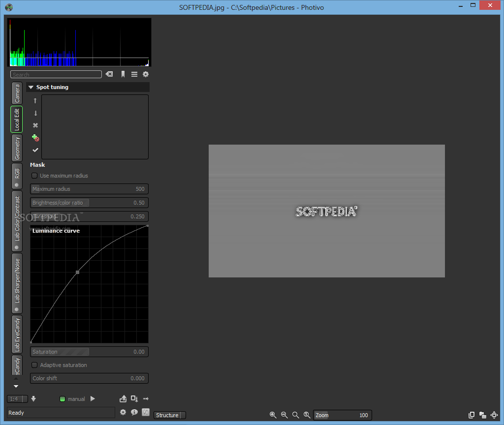Click the copy pages icon at bottom right

click(x=472, y=415)
